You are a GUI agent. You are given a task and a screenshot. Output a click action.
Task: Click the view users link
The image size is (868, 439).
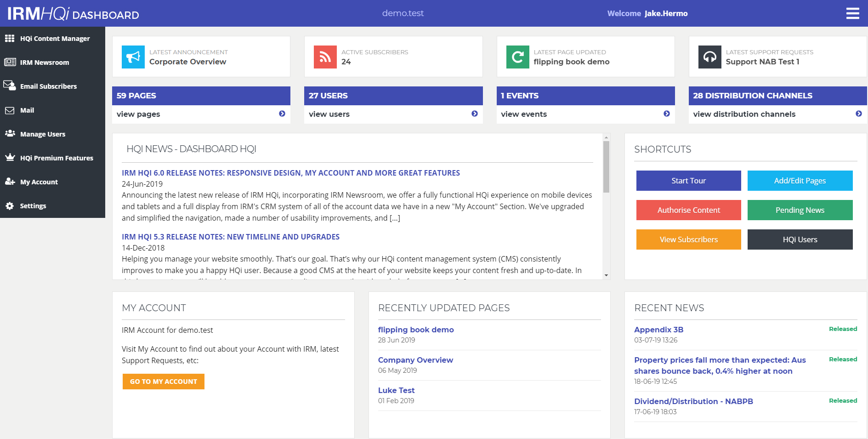[329, 114]
